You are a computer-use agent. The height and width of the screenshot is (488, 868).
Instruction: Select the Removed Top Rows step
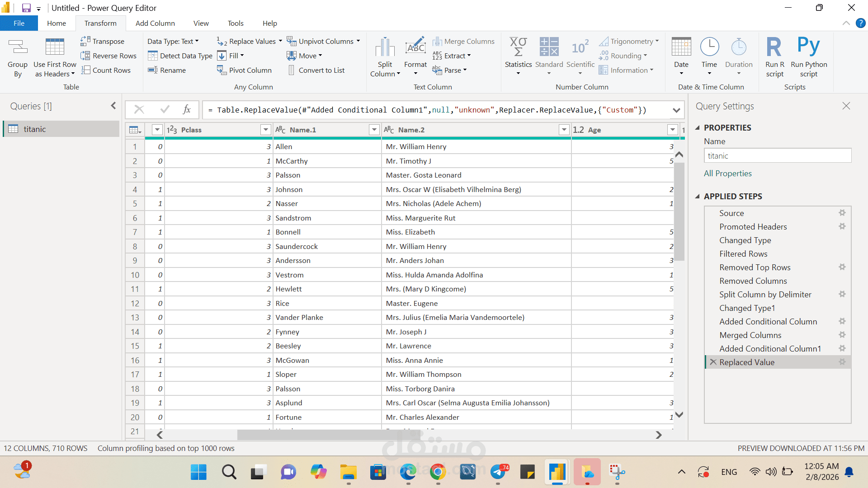coord(755,267)
